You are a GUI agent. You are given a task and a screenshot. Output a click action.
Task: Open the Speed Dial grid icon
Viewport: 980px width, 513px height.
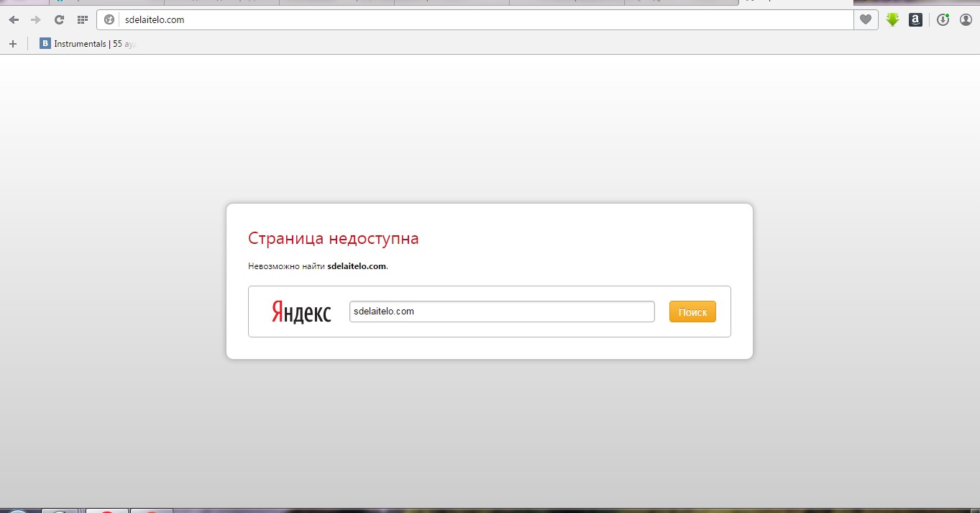[x=82, y=20]
